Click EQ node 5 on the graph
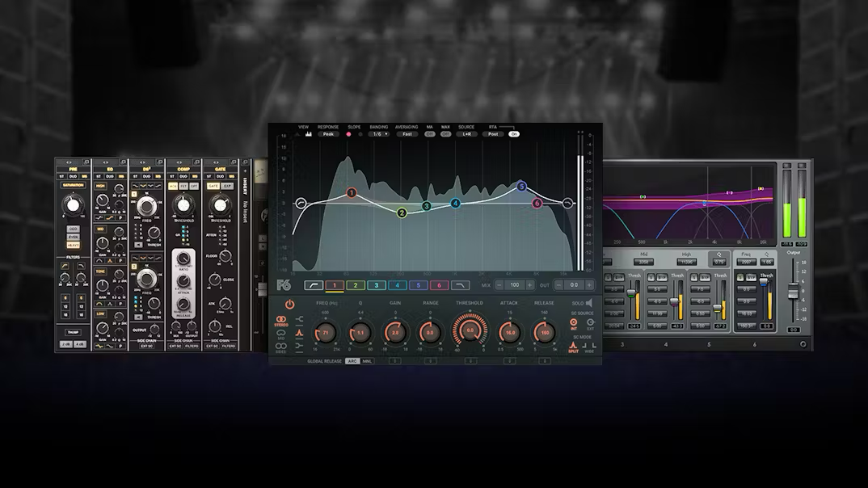The width and height of the screenshot is (868, 488). (x=521, y=187)
